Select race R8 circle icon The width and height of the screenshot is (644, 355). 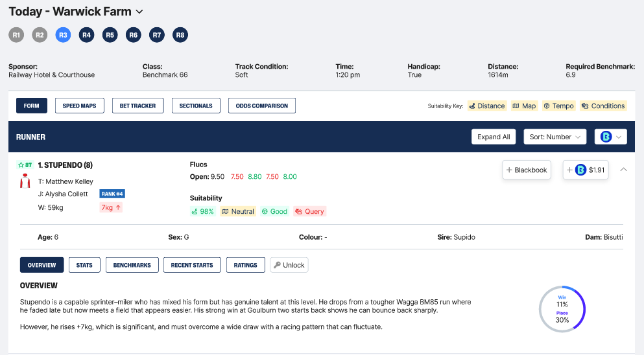tap(180, 35)
